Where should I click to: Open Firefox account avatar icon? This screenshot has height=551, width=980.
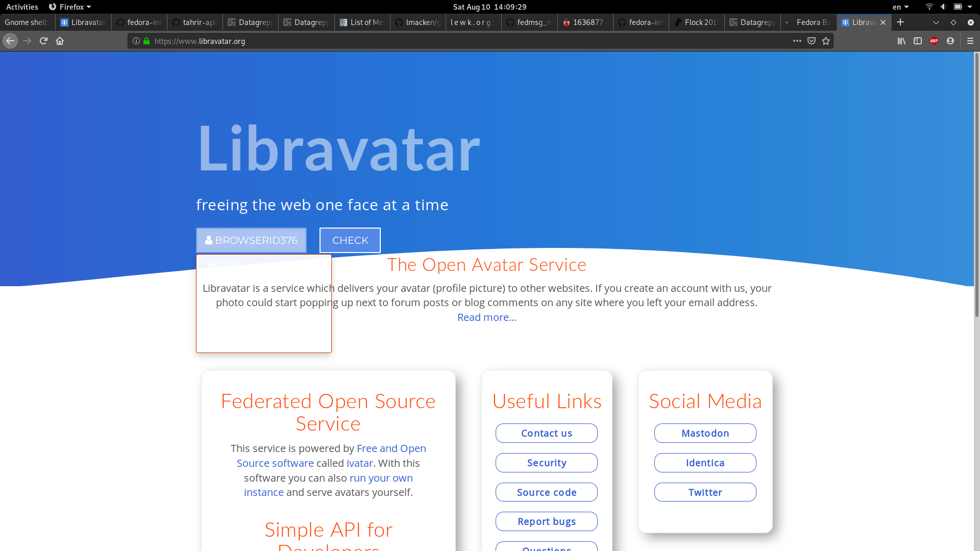(950, 41)
